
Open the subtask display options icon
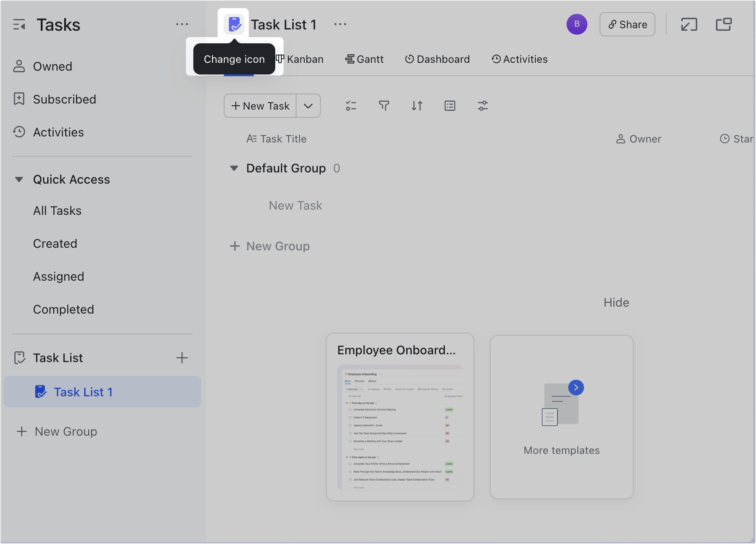pyautogui.click(x=351, y=106)
